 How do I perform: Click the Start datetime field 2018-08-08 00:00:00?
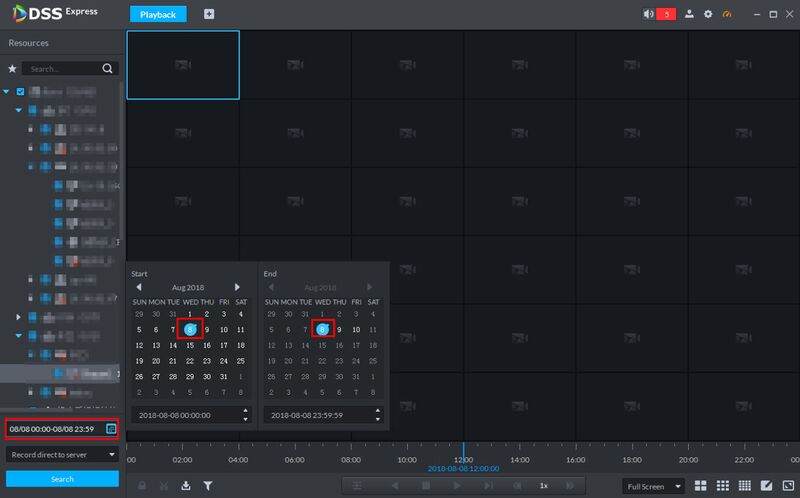pos(191,415)
